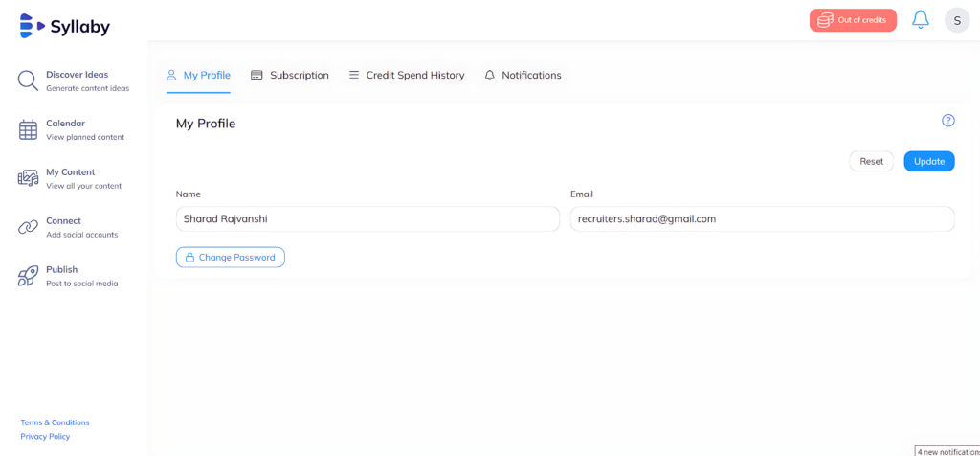Viewport: 980px width, 456px height.
Task: Open Discover Ideas magnifier icon
Action: [28, 81]
